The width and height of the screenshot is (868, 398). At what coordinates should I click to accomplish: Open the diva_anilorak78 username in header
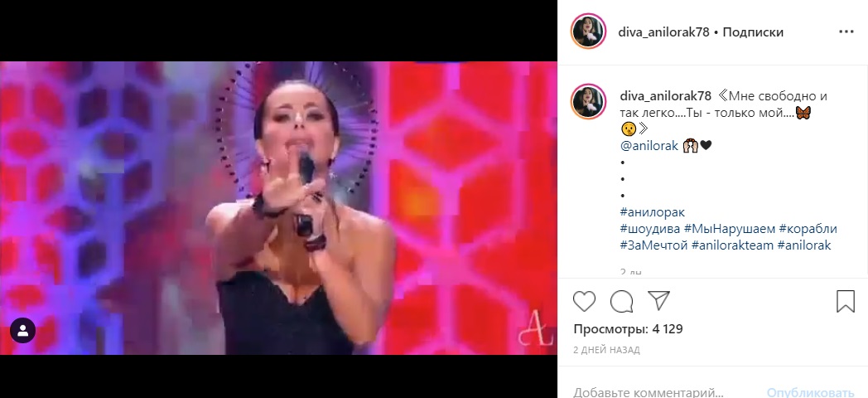[x=663, y=32]
